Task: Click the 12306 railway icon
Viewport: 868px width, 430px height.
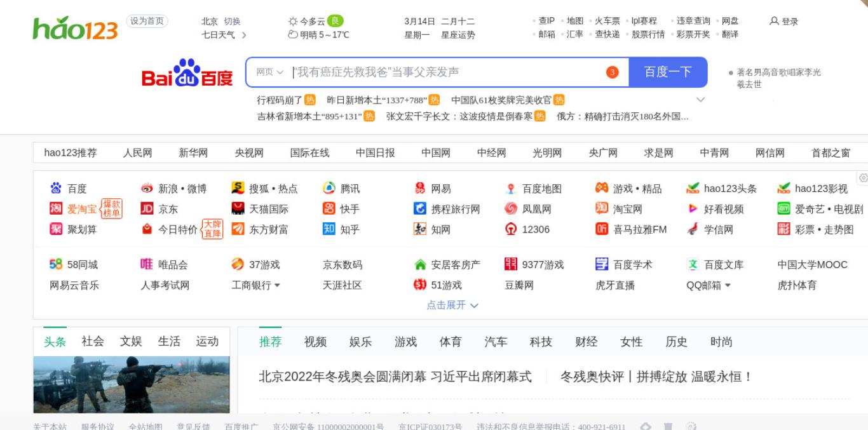Action: click(511, 229)
